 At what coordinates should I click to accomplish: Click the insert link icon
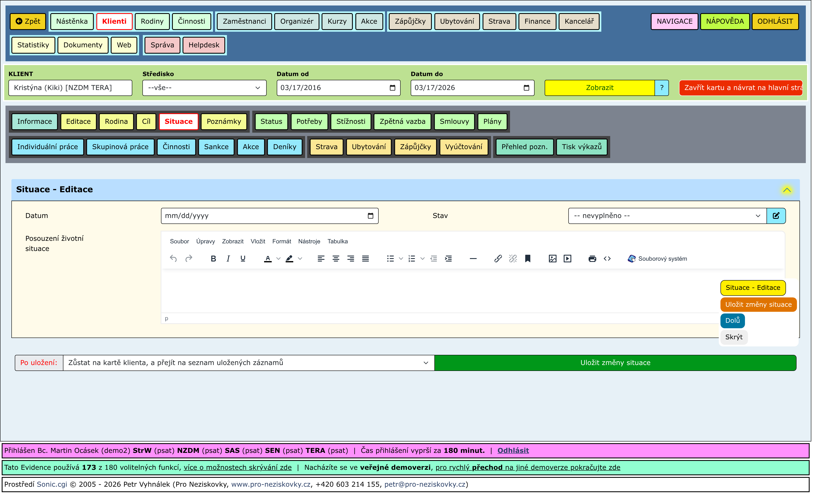coord(498,259)
